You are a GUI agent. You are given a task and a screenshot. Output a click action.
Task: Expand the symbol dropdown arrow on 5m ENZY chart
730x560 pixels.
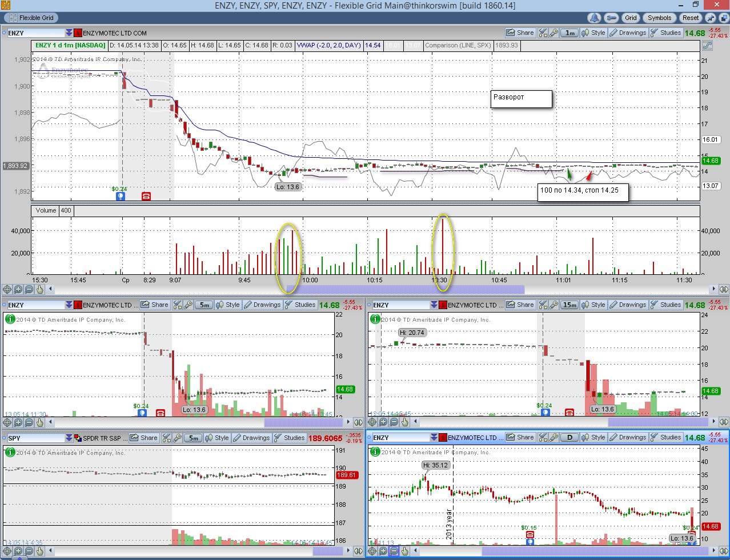(69, 305)
